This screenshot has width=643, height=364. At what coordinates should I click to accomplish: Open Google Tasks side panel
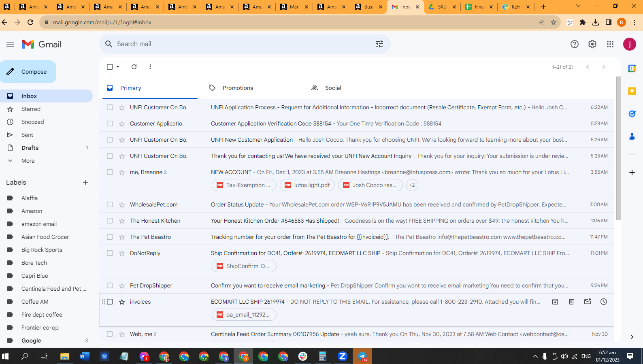coord(632,114)
